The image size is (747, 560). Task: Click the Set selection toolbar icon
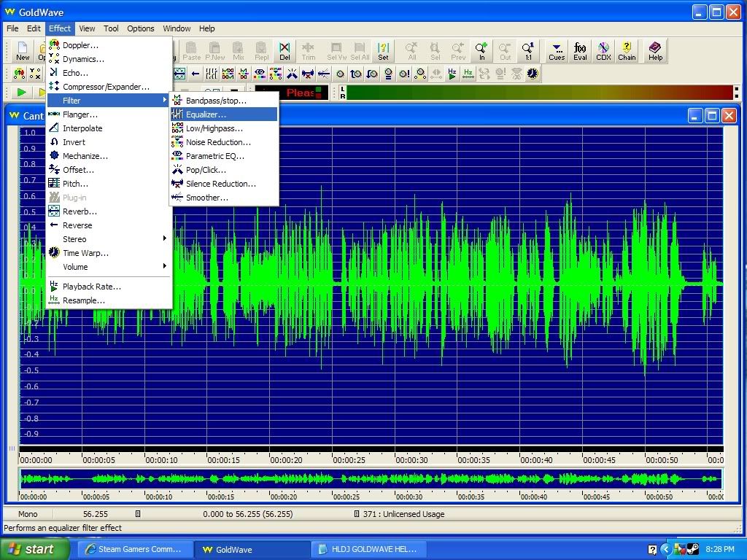click(x=383, y=51)
